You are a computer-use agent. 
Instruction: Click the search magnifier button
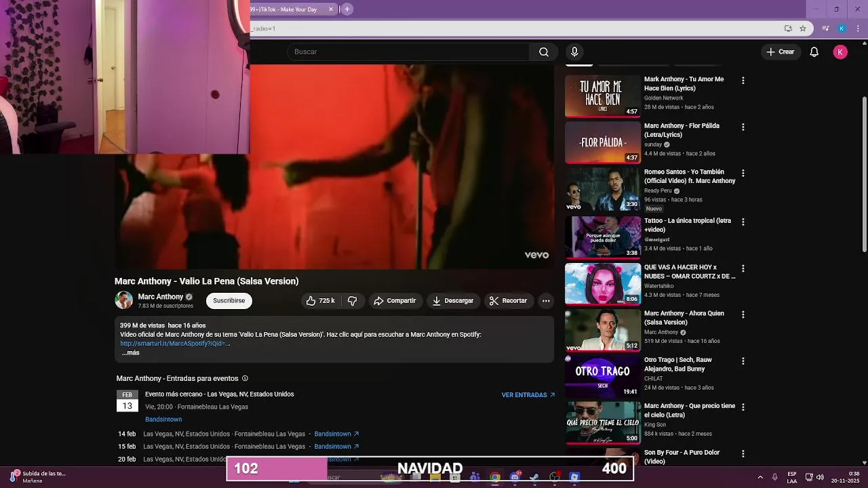click(544, 52)
